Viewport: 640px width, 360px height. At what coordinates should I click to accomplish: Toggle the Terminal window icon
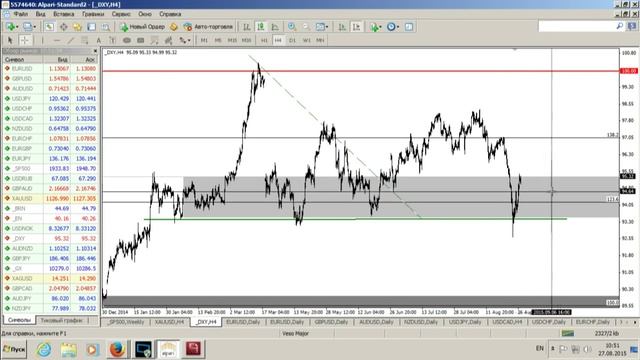click(91, 27)
